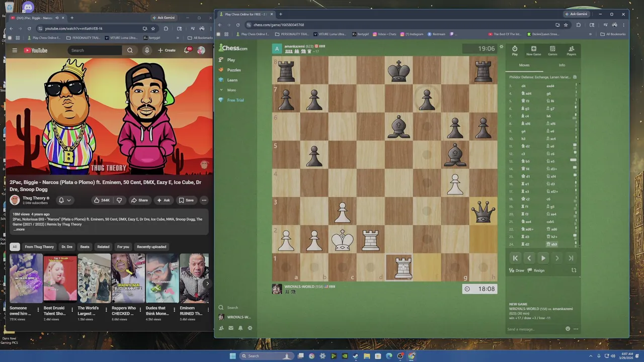Share the YouTube video
The width and height of the screenshot is (644, 362).
140,200
